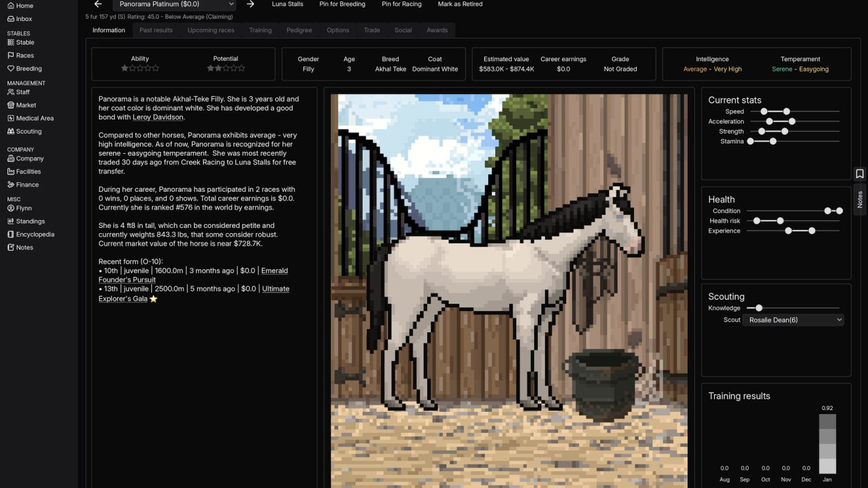Open the Pedigree tab
The height and width of the screenshot is (488, 868).
pos(299,30)
